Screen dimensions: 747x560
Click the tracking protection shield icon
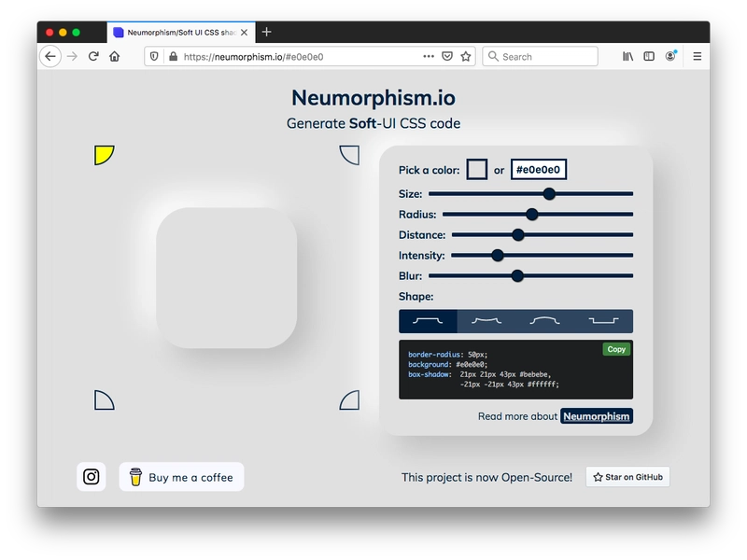(x=154, y=57)
